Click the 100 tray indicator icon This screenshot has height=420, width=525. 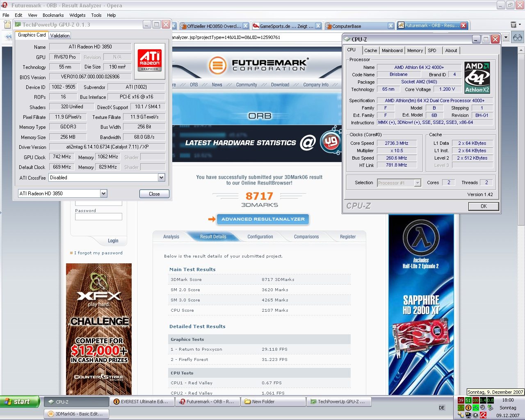pyautogui.click(x=475, y=400)
